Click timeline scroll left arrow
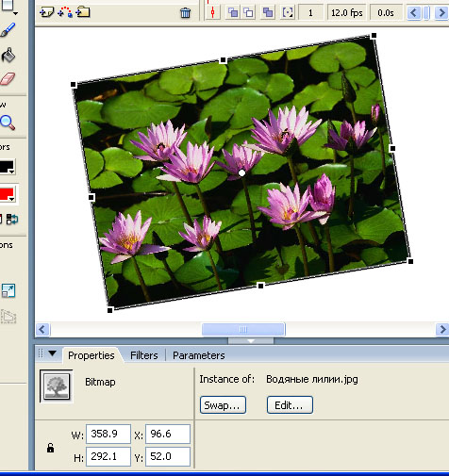Screen dimensions: 449x476 [414, 13]
